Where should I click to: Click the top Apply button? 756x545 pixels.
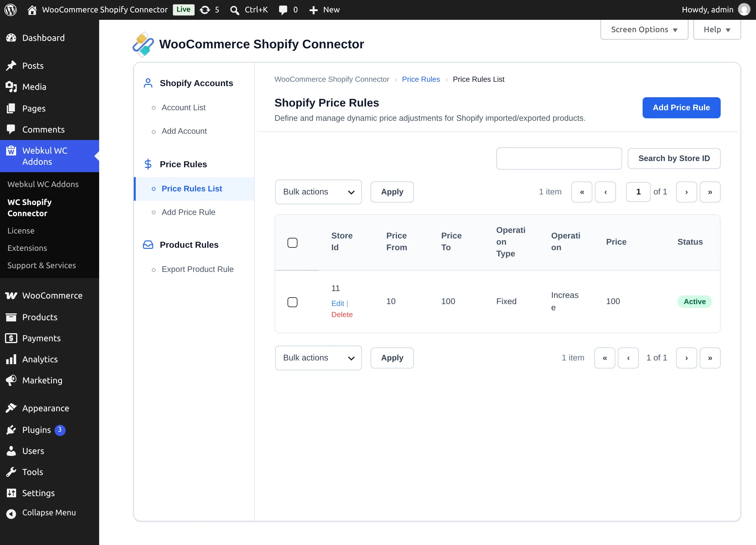coord(392,192)
